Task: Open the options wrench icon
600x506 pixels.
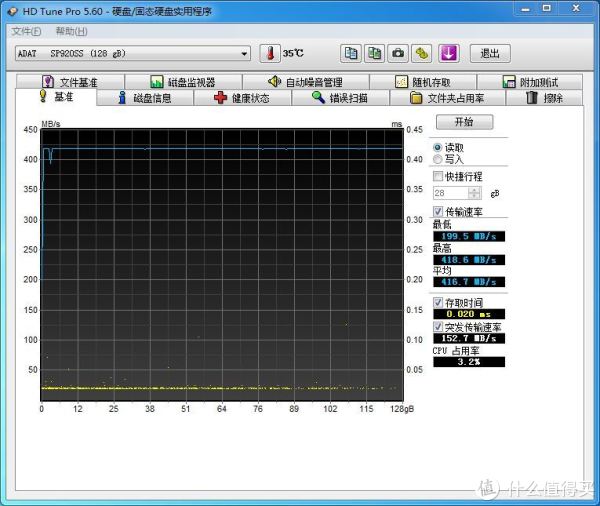Action: 422,53
